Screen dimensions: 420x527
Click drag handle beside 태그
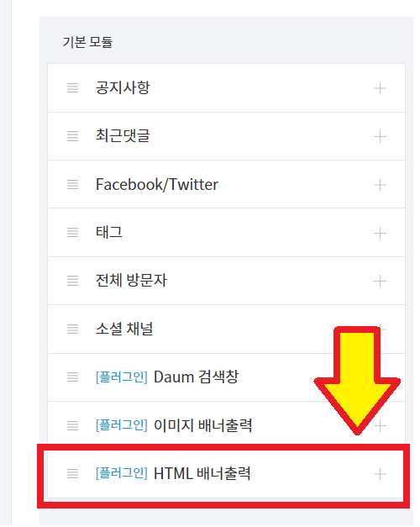click(72, 233)
